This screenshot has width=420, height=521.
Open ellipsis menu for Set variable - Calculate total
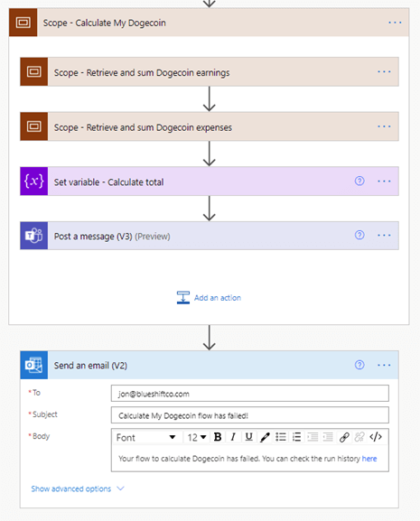384,181
